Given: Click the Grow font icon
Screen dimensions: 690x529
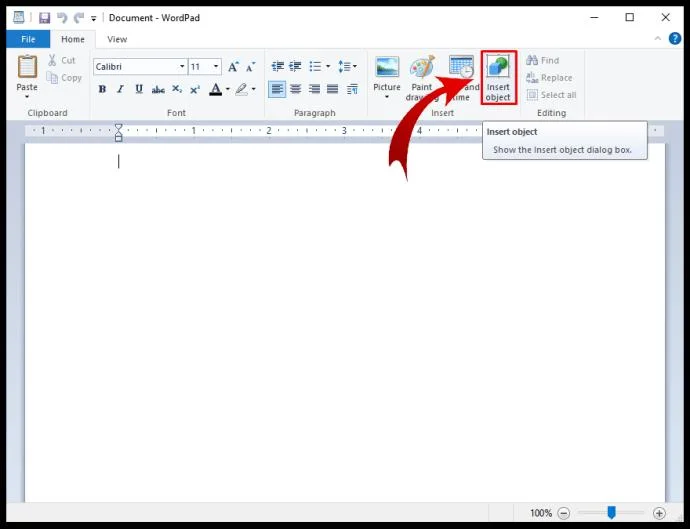Looking at the screenshot, I should [233, 66].
